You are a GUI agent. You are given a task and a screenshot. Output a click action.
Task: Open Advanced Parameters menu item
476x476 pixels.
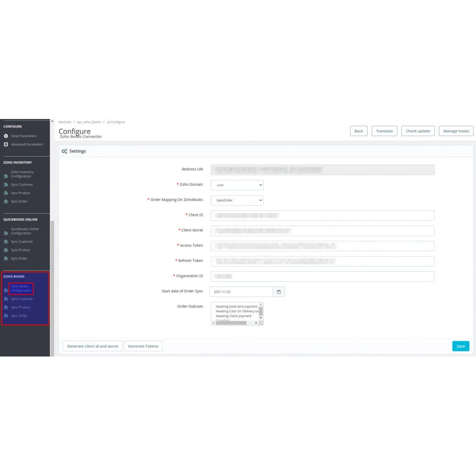(x=27, y=145)
